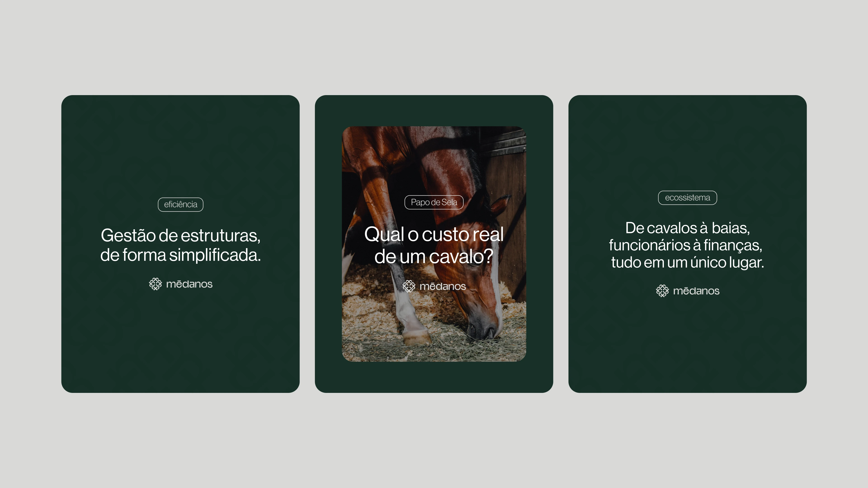This screenshot has width=868, height=488.
Task: Select the line 'De cavalos à baias,'
Action: click(x=688, y=228)
